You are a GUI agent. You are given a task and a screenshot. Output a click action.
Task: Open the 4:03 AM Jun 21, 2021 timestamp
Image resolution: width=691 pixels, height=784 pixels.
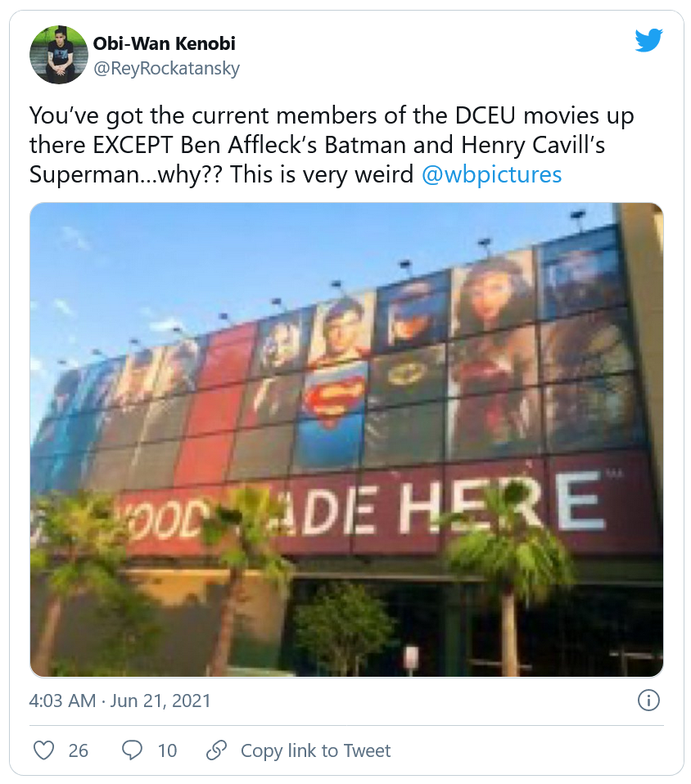coord(120,701)
